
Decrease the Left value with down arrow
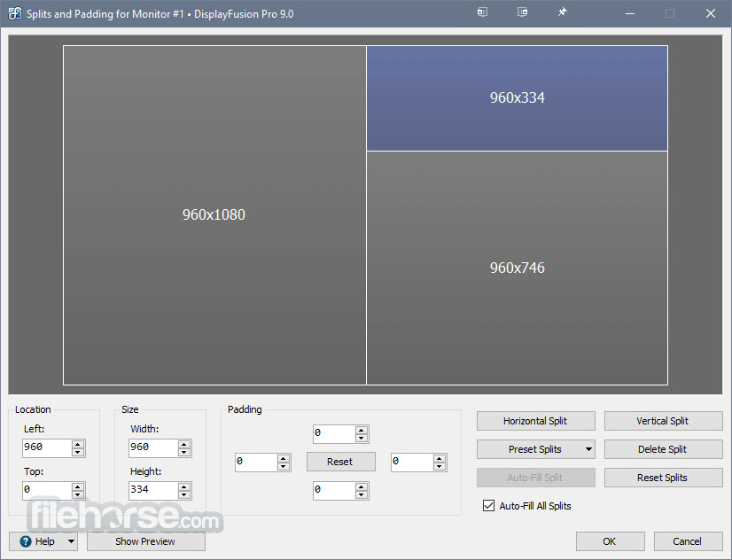78,452
